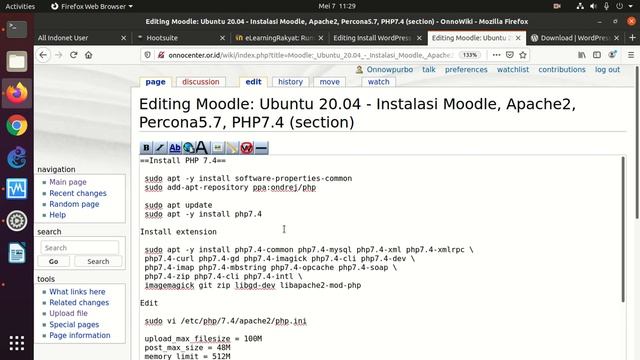Insert media file link icon
This screenshot has width=640, height=360.
[232, 148]
